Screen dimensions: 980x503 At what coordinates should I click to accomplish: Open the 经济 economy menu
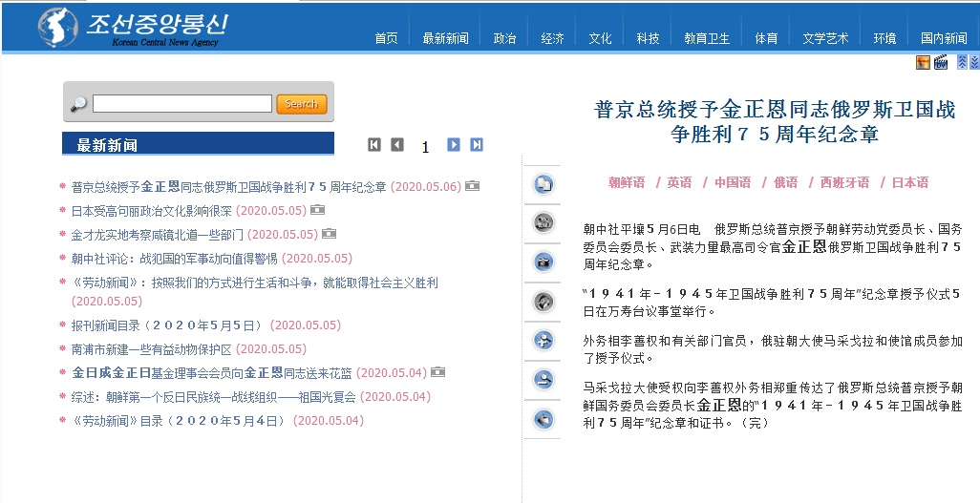pyautogui.click(x=552, y=39)
